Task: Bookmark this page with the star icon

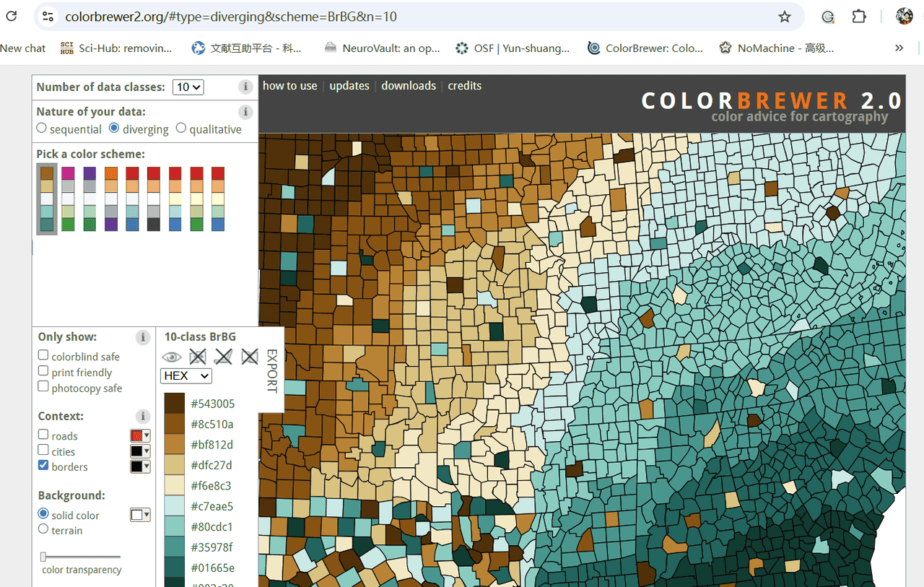Action: (x=785, y=17)
